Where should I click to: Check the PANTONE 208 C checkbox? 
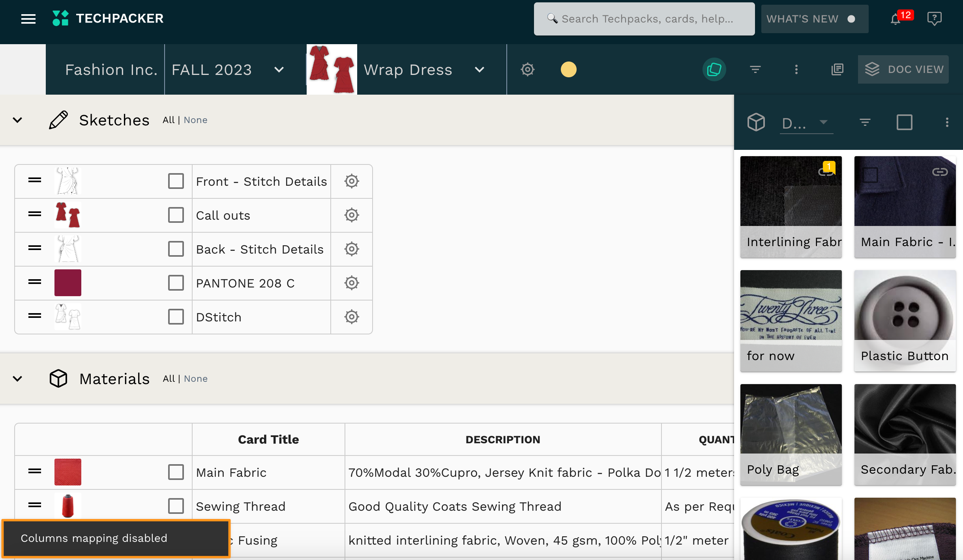tap(176, 283)
